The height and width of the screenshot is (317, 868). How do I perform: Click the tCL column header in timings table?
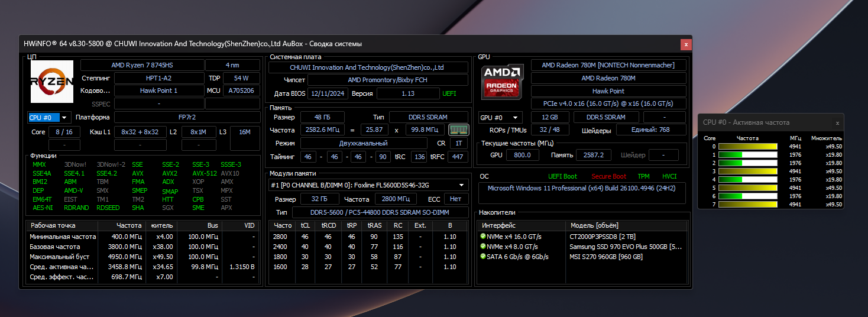(x=305, y=225)
